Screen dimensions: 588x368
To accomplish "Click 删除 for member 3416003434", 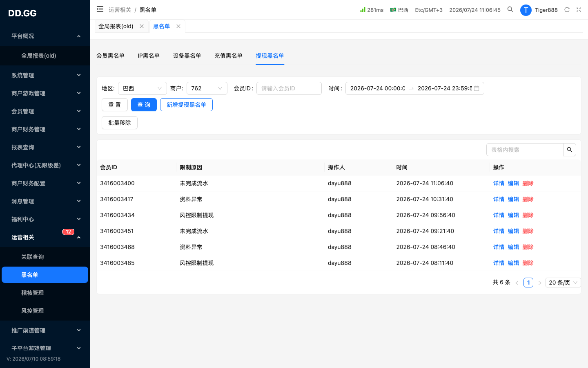I will tap(528, 215).
